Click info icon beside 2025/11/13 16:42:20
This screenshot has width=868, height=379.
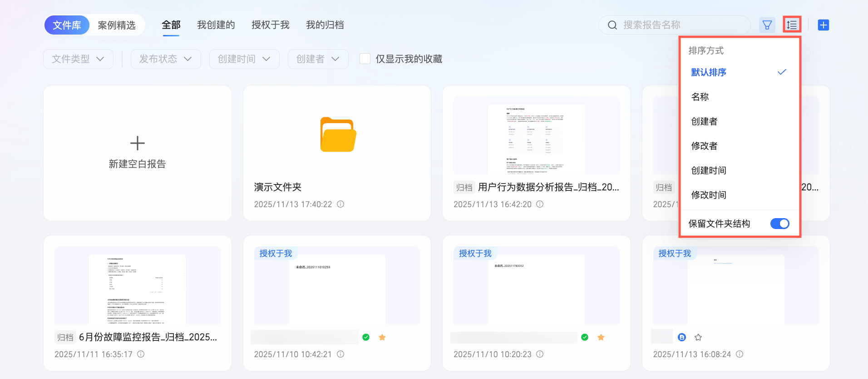[x=540, y=204]
